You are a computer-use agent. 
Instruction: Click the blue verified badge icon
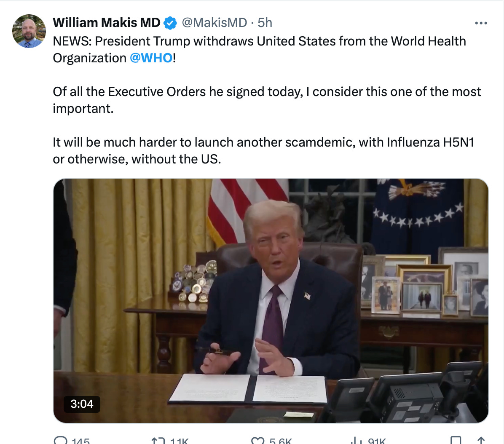[x=170, y=23]
